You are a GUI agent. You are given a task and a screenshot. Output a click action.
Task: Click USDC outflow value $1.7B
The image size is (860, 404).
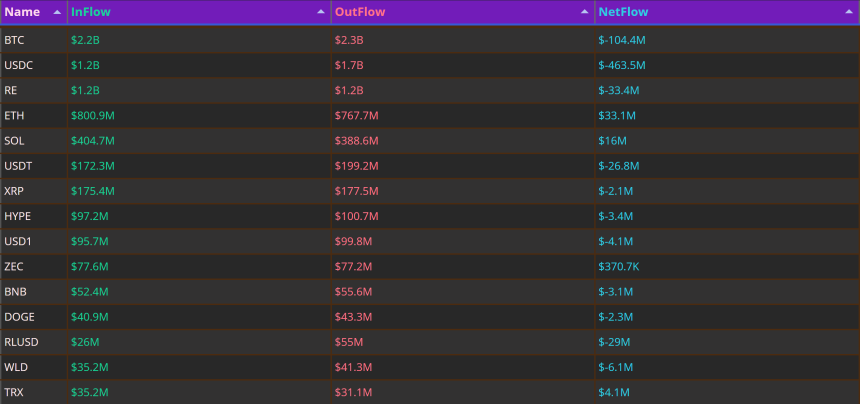pyautogui.click(x=349, y=65)
